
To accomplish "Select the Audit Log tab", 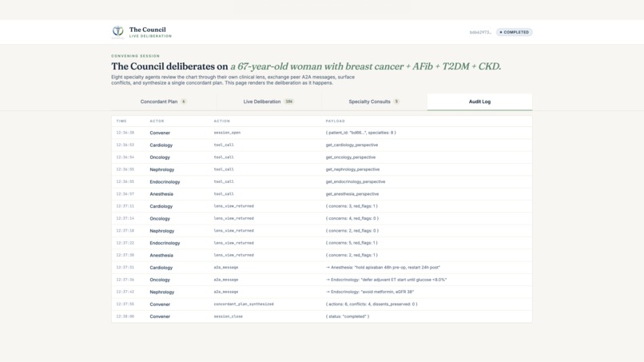I will pos(479,101).
